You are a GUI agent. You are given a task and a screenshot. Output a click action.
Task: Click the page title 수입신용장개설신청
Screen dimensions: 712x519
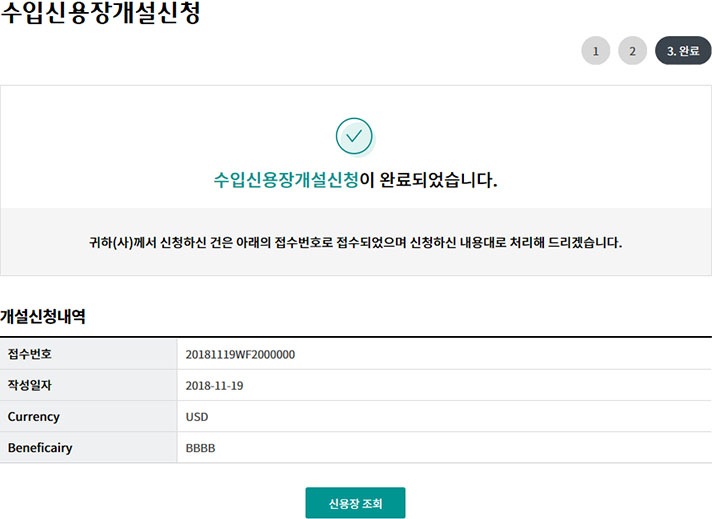point(100,16)
